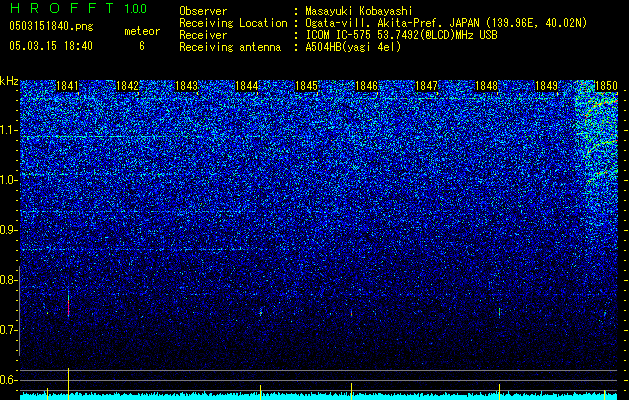This screenshot has height=400, width=629.
Task: Click the 0.8 kHz axis label
Action: (x=9, y=280)
